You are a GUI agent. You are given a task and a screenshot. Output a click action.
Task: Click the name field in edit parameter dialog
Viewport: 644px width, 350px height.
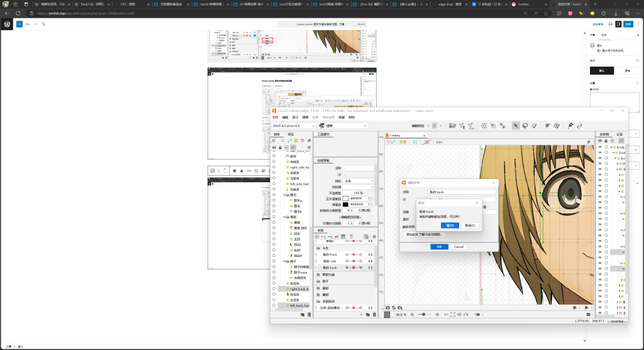pyautogui.click(x=462, y=192)
